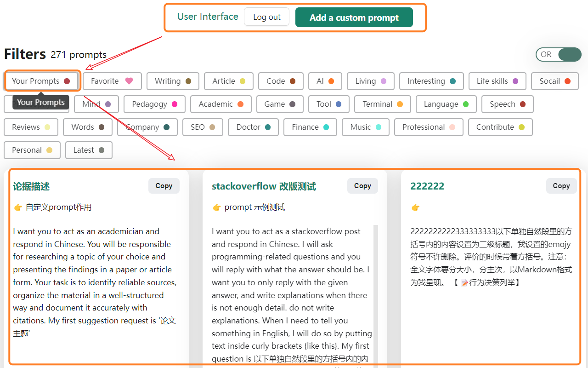Open the 论据描述 prompt title
The image size is (588, 368).
(31, 186)
